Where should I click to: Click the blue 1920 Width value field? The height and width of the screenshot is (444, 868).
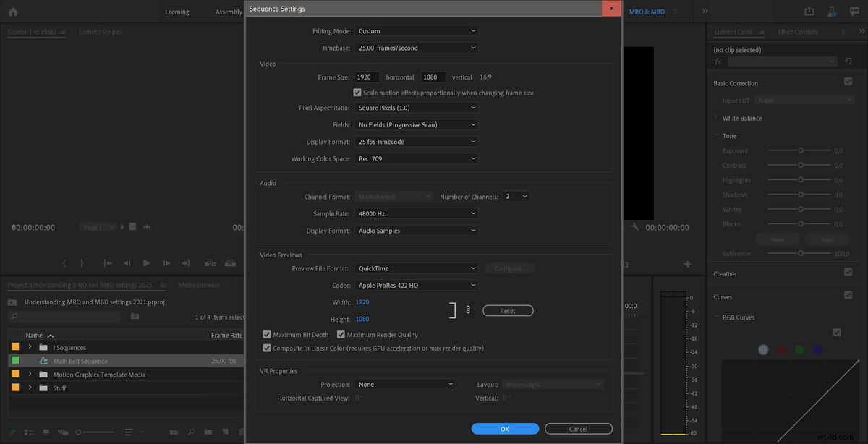(x=362, y=302)
